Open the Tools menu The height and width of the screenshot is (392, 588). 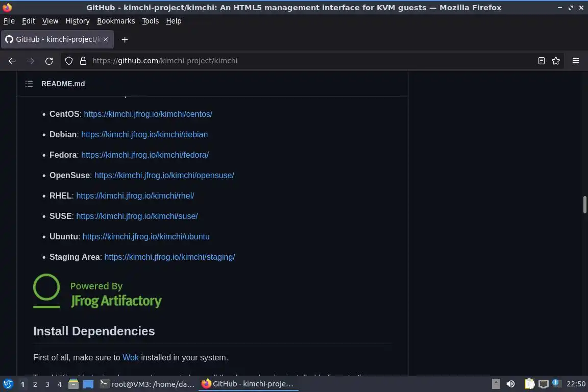pyautogui.click(x=151, y=21)
